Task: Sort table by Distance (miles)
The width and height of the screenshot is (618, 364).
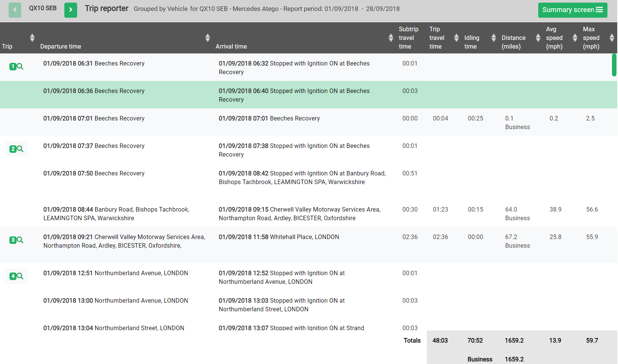Action: tap(538, 38)
